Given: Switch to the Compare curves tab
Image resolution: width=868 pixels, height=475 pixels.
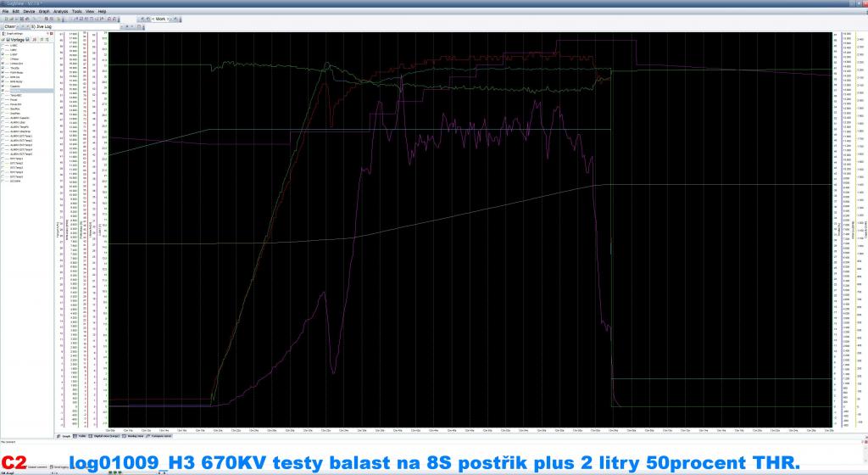Looking at the screenshot, I should 159,436.
